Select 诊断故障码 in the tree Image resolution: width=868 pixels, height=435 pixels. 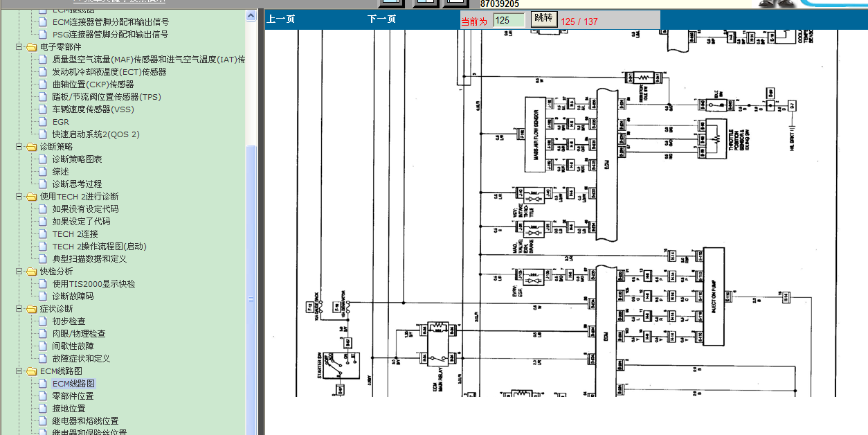tap(73, 296)
